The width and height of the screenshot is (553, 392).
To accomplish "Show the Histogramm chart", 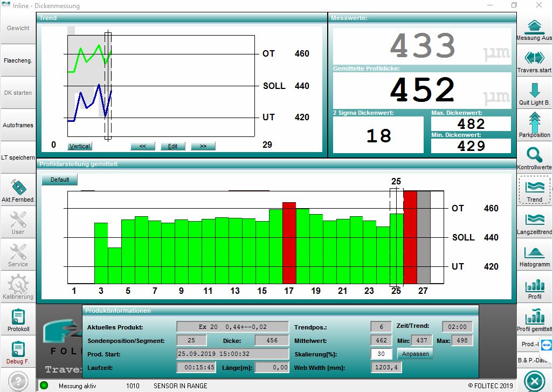I will tap(534, 255).
